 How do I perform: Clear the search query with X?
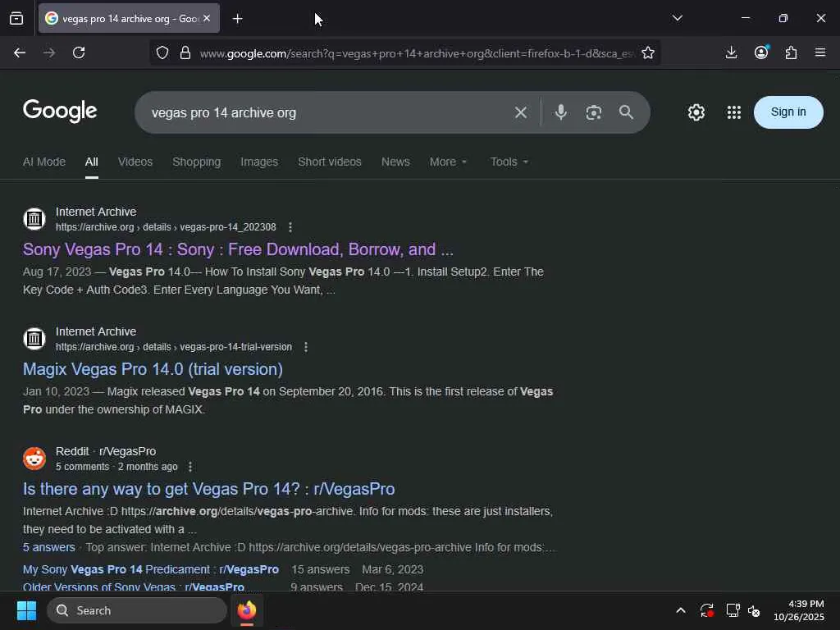pyautogui.click(x=521, y=112)
